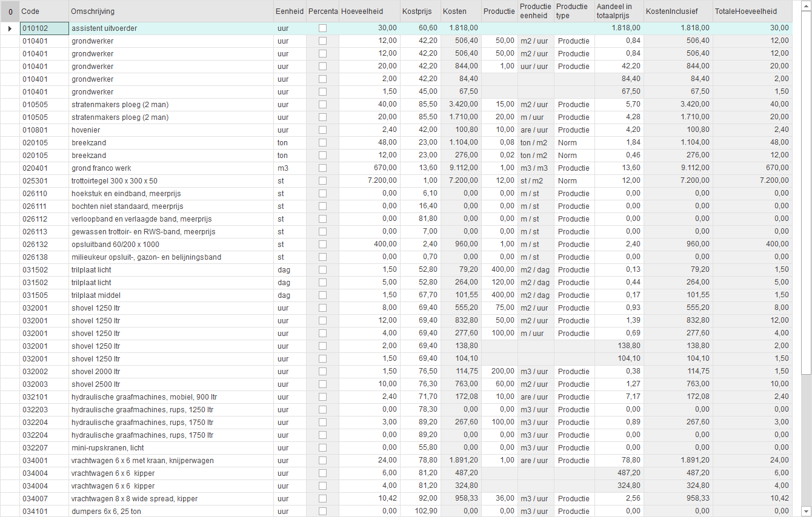
Task: Click productie value 200,00 of shovel 2000 ltr
Action: pyautogui.click(x=499, y=372)
